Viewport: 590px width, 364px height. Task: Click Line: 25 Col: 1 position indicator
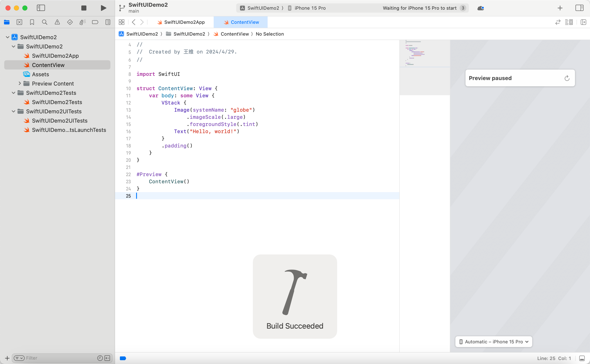pyautogui.click(x=554, y=358)
